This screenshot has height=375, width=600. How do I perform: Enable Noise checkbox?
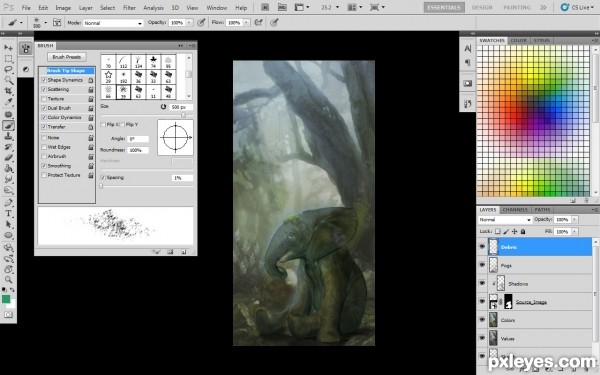coord(44,137)
